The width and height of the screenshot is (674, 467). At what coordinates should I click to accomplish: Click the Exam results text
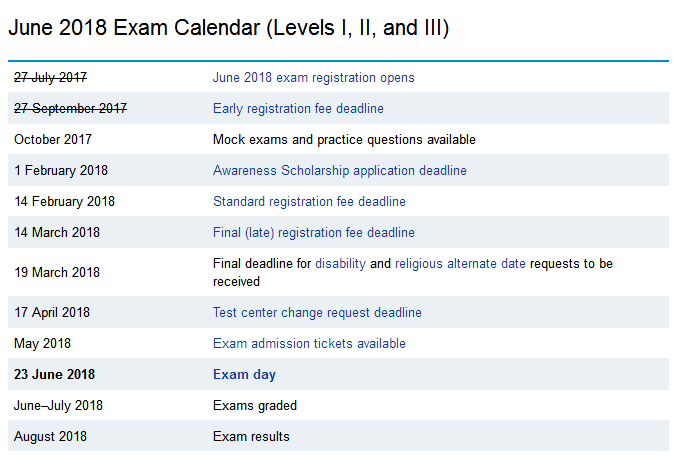[x=251, y=436]
